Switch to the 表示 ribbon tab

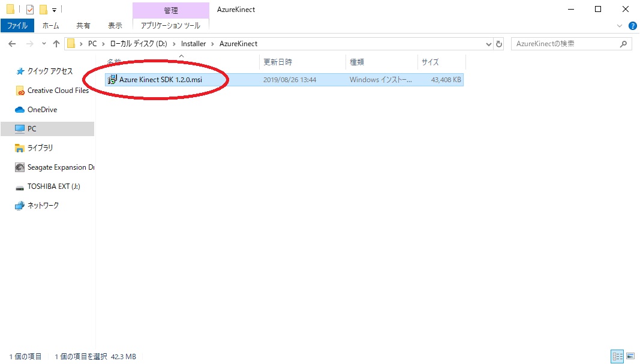point(115,25)
